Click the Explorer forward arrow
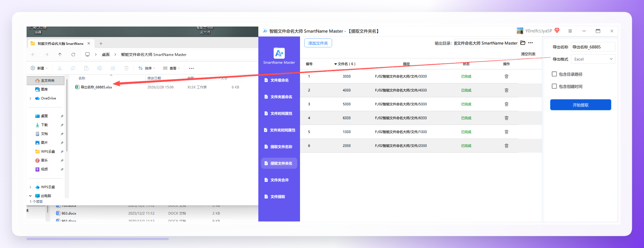This screenshot has height=248, width=644. pos(47,54)
